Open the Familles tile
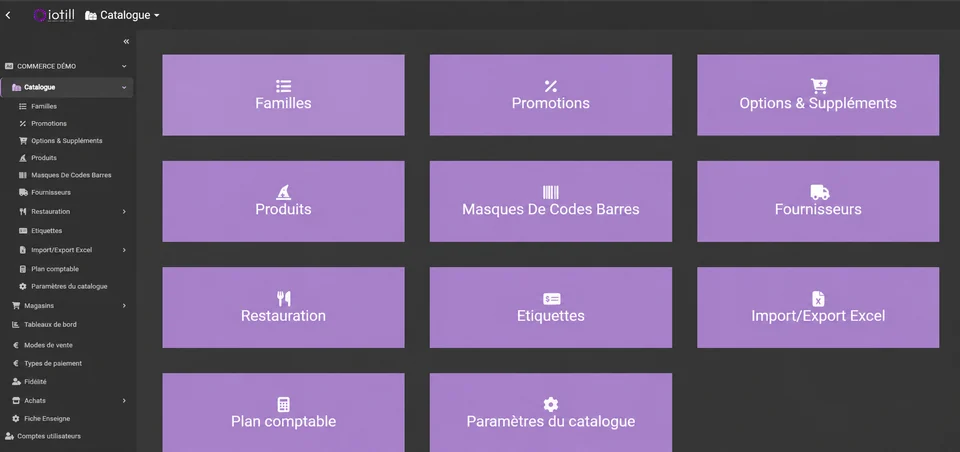Screen dimensions: 960x452 [283, 95]
